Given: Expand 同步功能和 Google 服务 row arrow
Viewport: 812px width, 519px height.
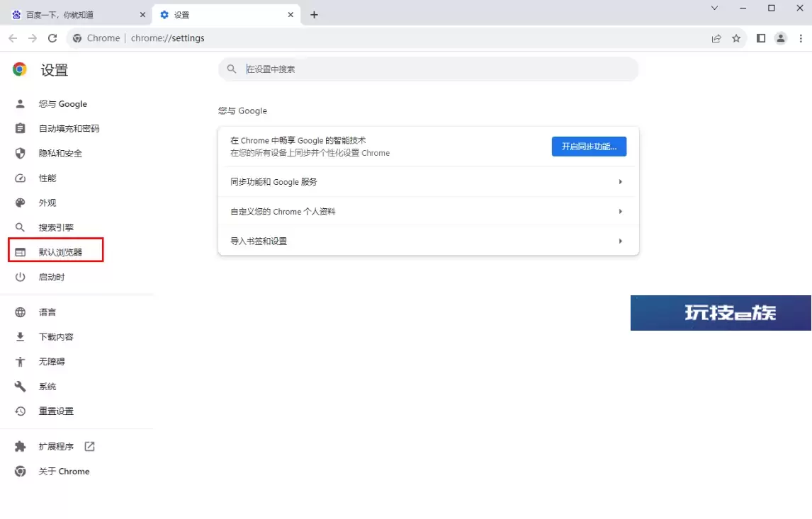Looking at the screenshot, I should [x=621, y=182].
